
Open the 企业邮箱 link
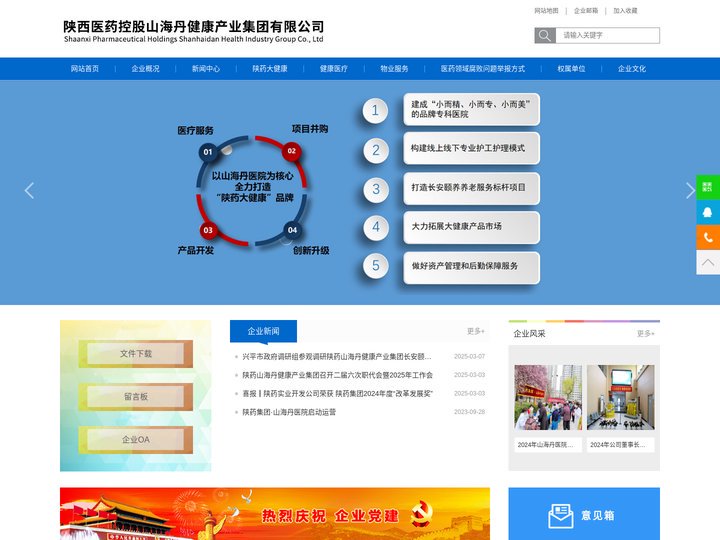[x=586, y=11]
